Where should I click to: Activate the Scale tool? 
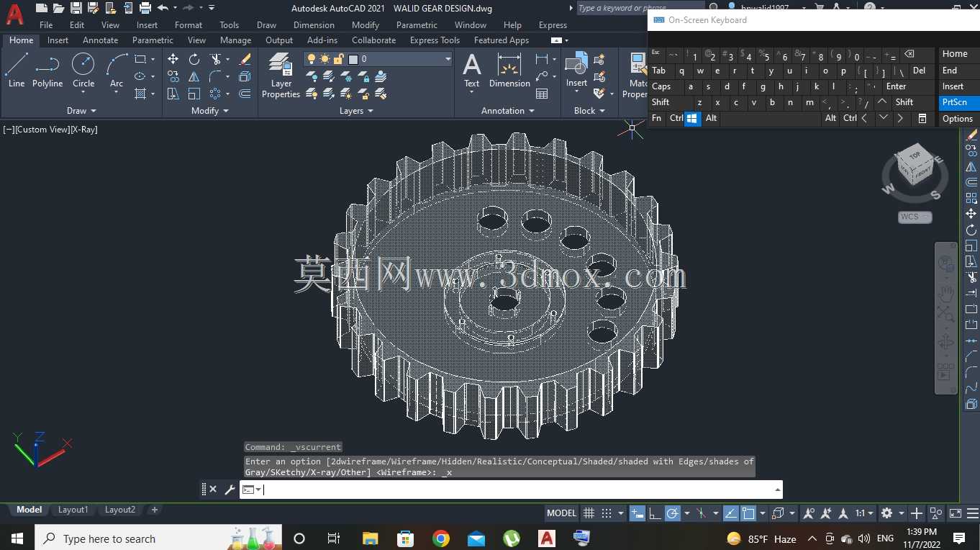(x=194, y=94)
